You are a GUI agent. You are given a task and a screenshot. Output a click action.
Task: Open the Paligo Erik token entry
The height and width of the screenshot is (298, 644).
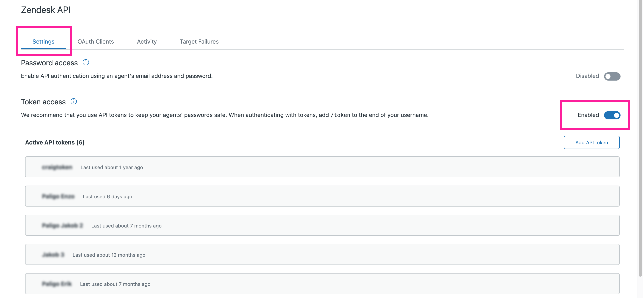point(322,284)
